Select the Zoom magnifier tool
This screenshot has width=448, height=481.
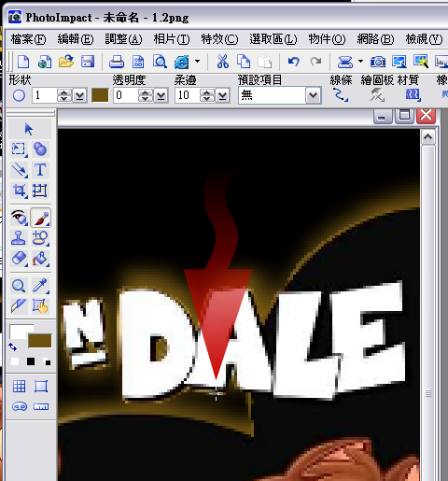(x=19, y=286)
